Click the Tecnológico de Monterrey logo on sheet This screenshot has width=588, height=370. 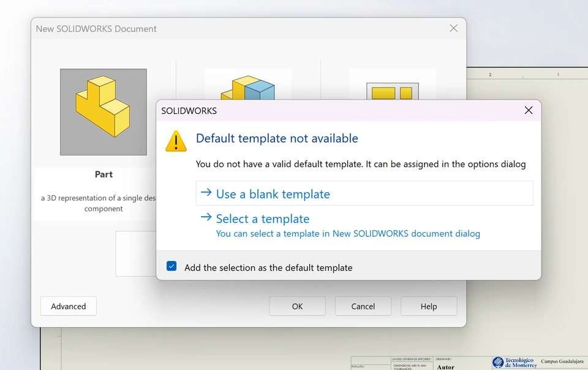tap(514, 362)
